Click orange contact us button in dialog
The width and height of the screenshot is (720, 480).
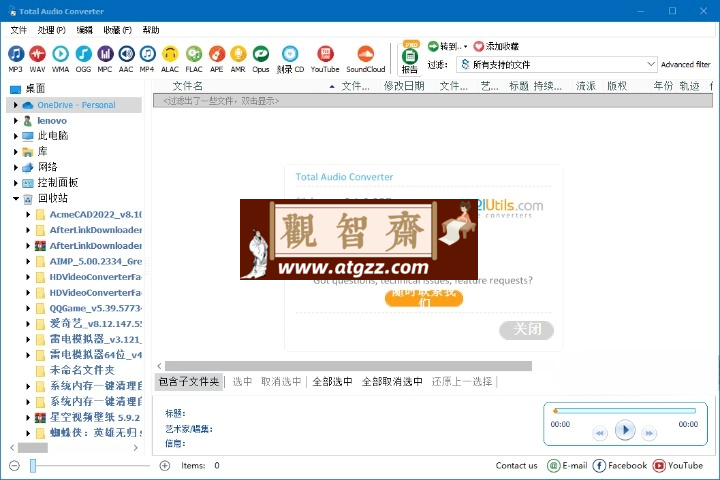point(424,298)
